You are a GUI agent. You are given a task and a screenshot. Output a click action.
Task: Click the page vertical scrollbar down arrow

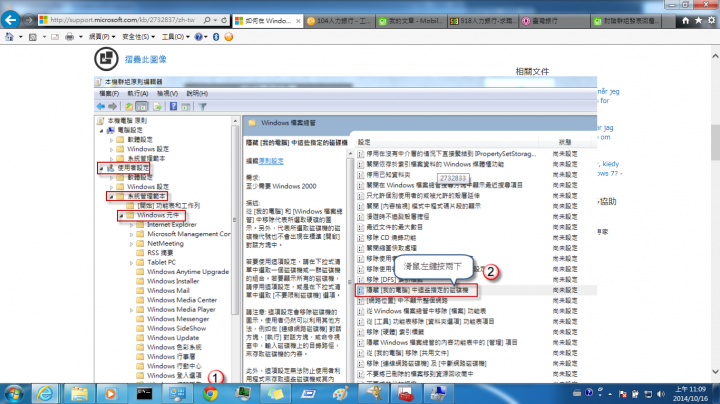(x=715, y=372)
